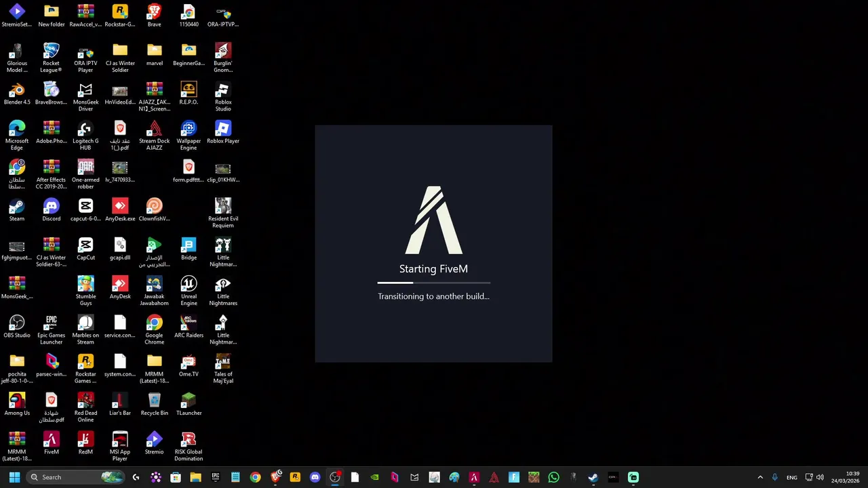Open the Steam desktop shortcut
The height and width of the screenshot is (488, 868).
[17, 210]
